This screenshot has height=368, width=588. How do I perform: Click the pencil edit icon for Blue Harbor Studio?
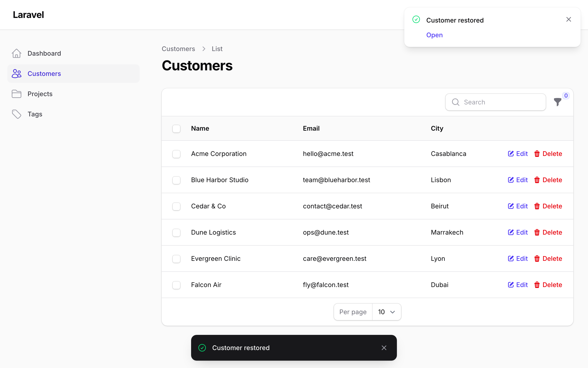tap(511, 180)
